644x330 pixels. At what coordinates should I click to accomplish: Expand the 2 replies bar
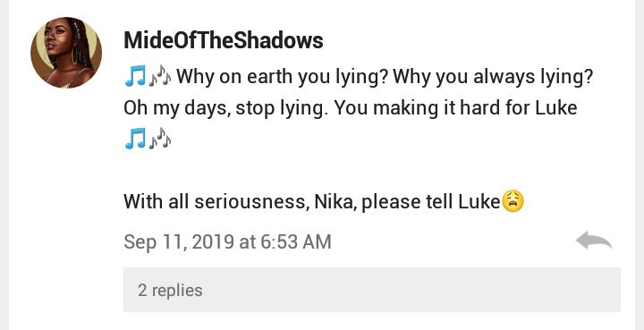372,290
